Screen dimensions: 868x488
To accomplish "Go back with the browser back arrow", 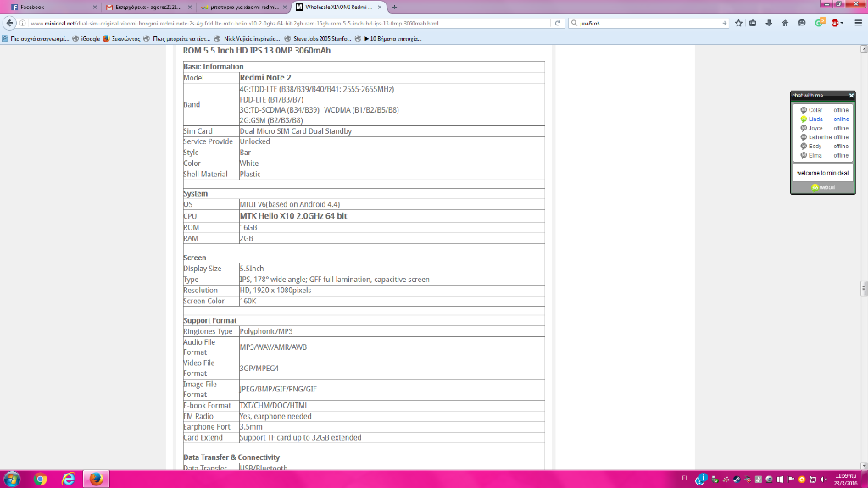I will [x=10, y=23].
